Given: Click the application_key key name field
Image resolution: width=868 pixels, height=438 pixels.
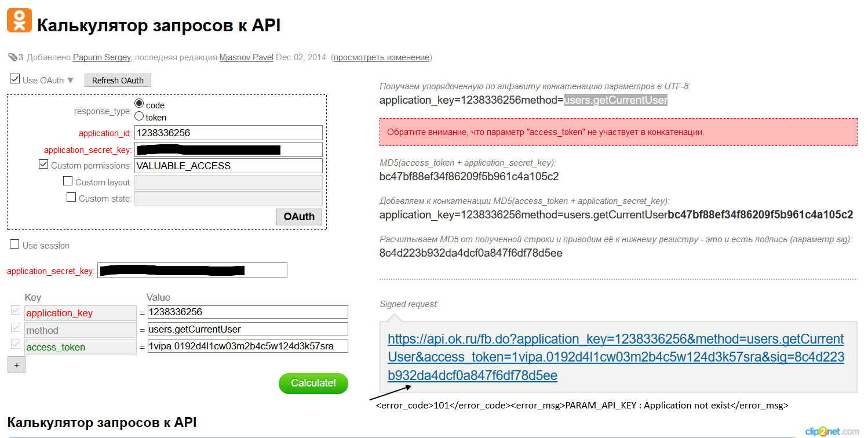Looking at the screenshot, I should click(x=81, y=313).
